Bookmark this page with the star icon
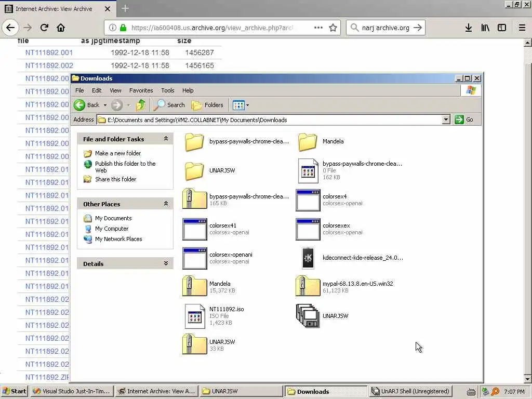 pos(333,28)
